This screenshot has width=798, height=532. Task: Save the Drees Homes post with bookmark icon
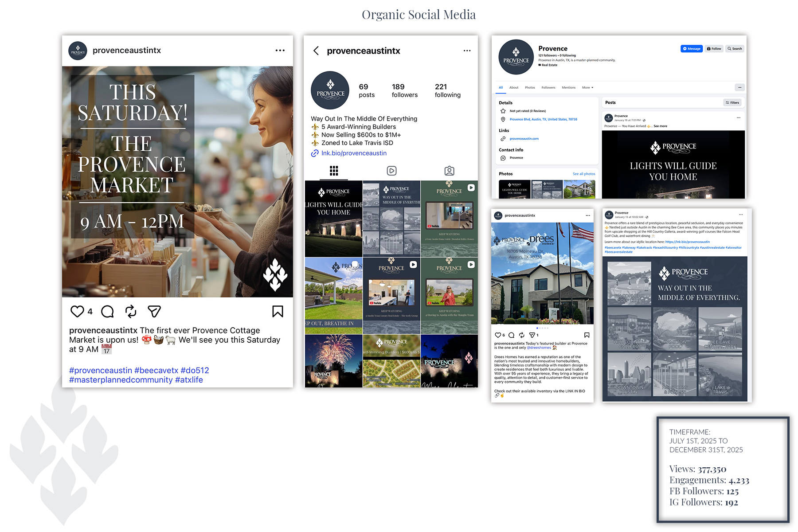(587, 335)
